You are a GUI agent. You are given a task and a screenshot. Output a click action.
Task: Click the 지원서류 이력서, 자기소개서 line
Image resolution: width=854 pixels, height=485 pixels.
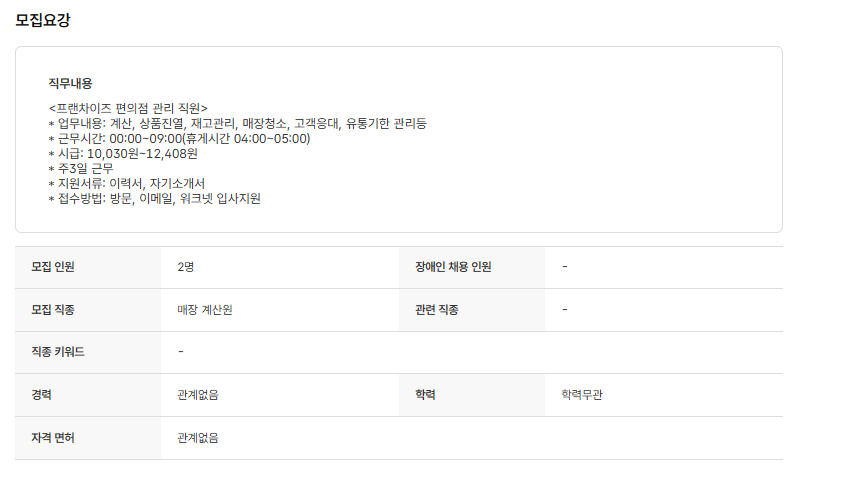[126, 183]
